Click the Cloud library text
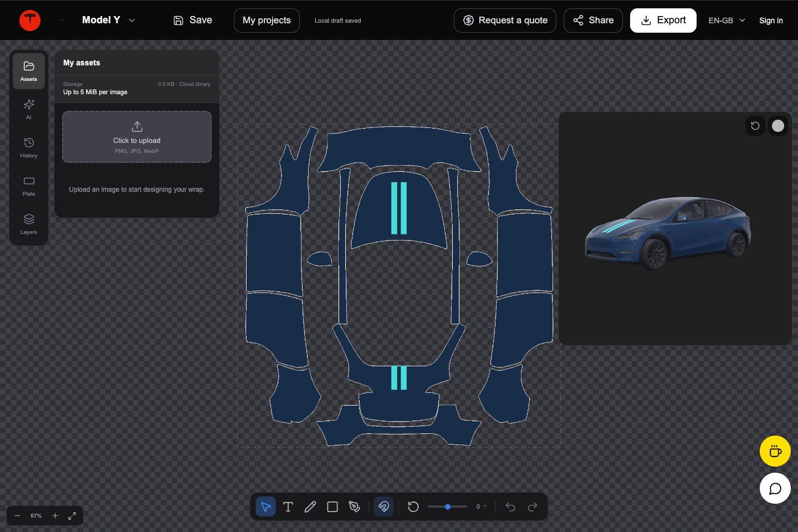 point(195,84)
